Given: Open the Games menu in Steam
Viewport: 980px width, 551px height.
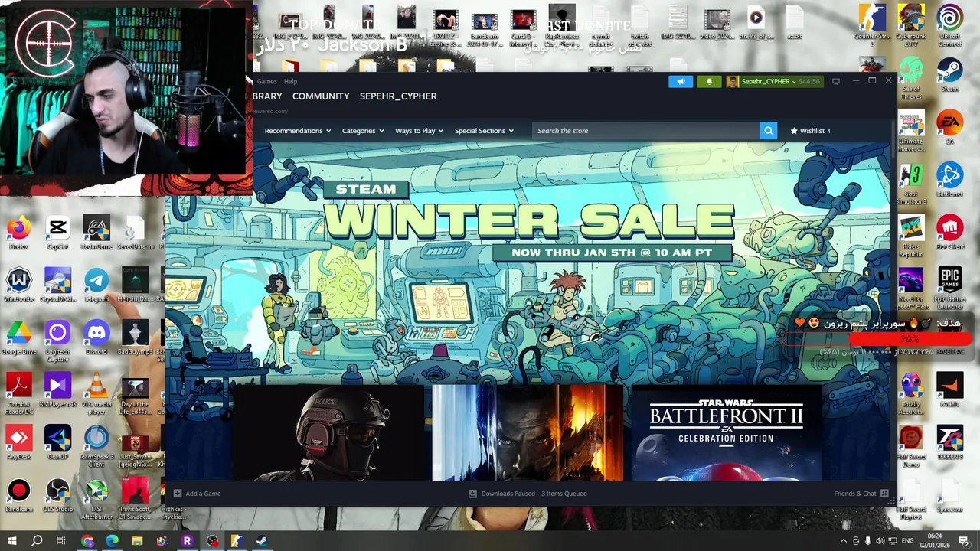Looking at the screenshot, I should tap(266, 81).
